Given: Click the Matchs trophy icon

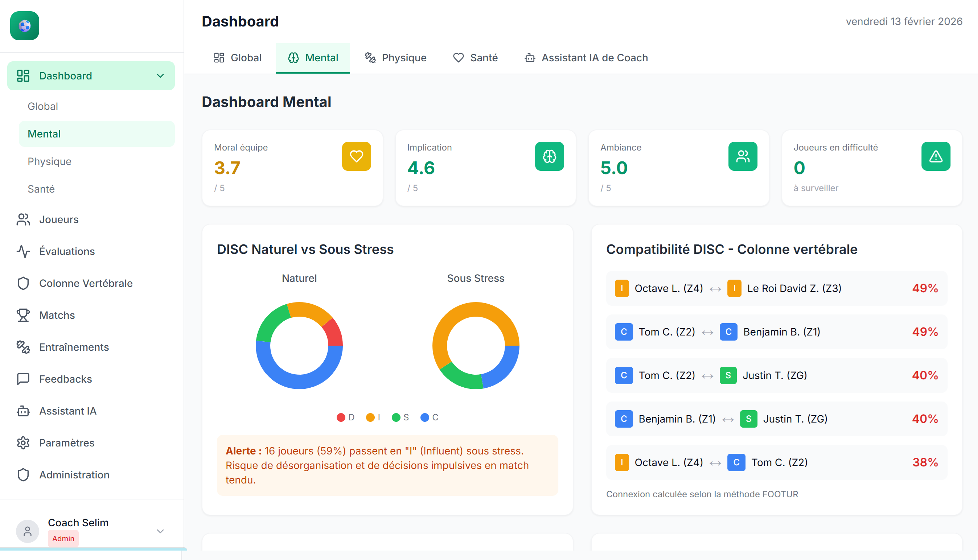Looking at the screenshot, I should (x=23, y=315).
